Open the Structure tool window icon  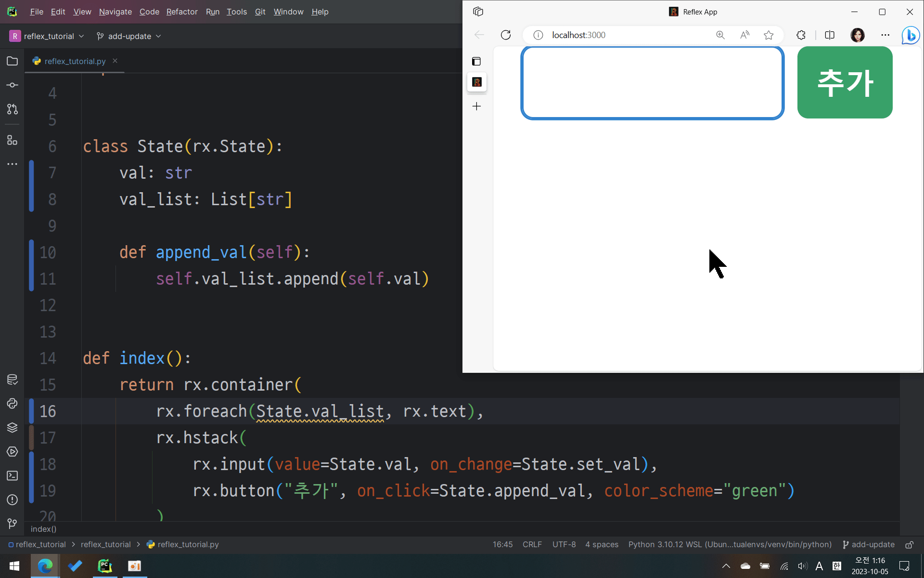[x=13, y=140]
